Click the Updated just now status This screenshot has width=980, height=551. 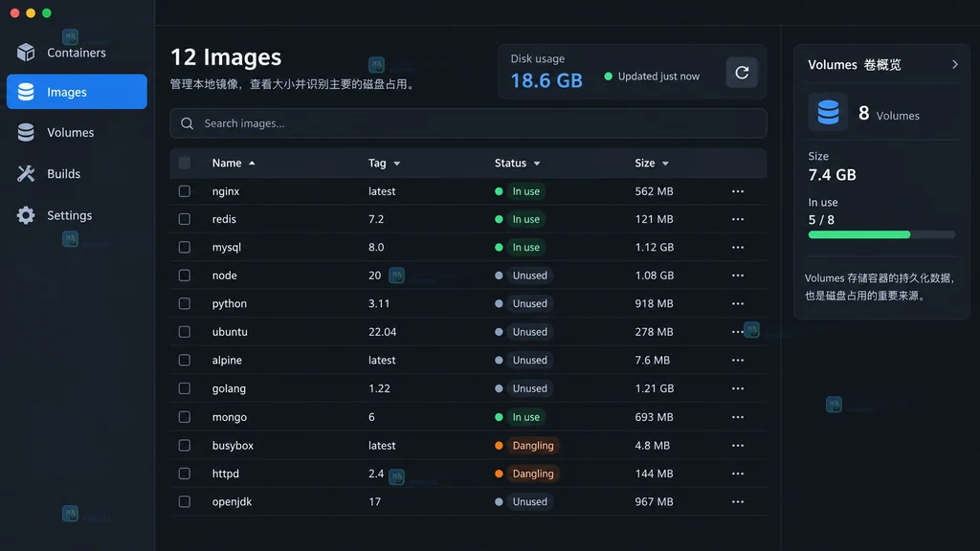(x=652, y=77)
